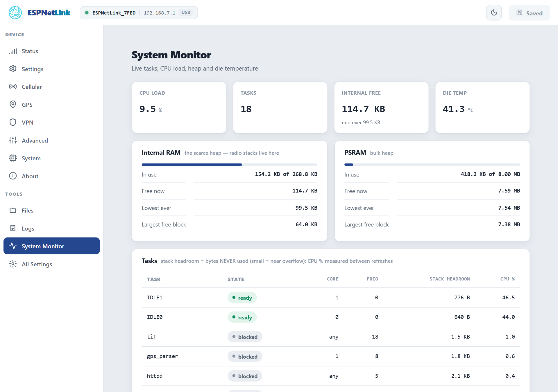Click the Cellular radio waves icon
Viewport: 558px width, 392px height.
13,87
